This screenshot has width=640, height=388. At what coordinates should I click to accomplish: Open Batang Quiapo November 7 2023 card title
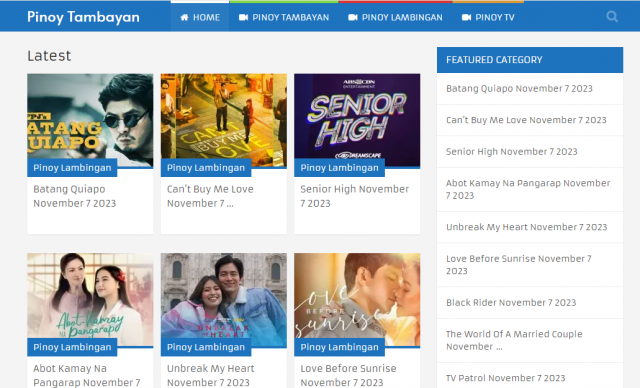point(75,196)
